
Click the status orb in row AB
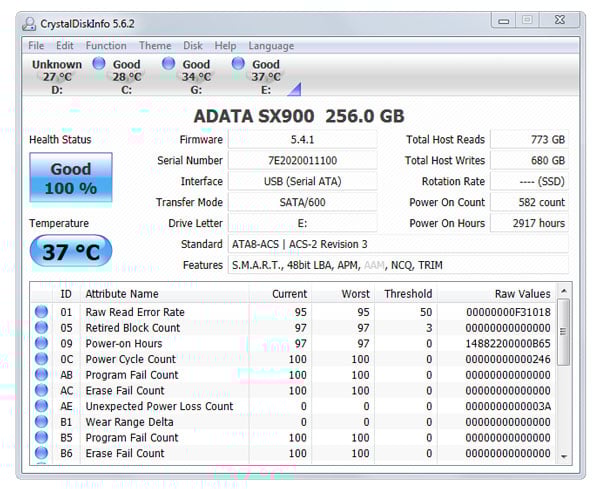click(41, 375)
